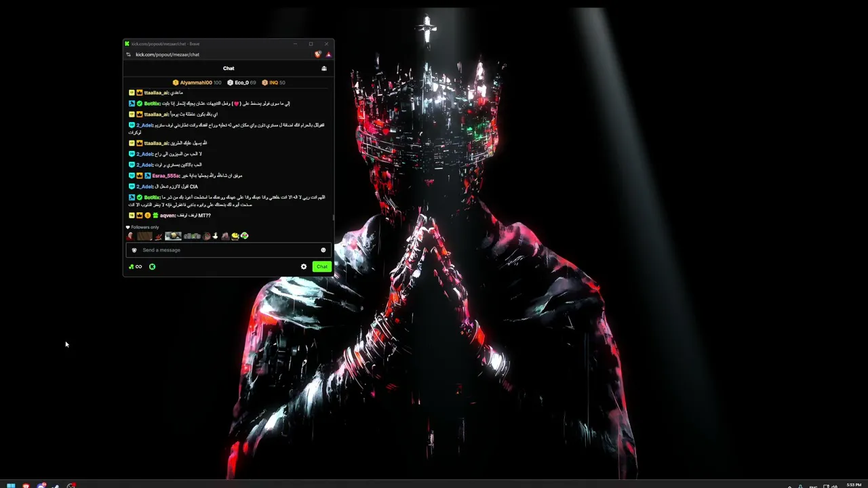Open the aqven username in chat

click(x=167, y=216)
